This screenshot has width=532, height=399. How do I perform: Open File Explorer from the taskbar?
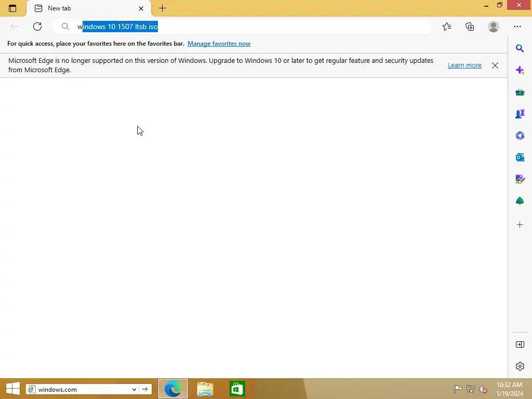(205, 389)
